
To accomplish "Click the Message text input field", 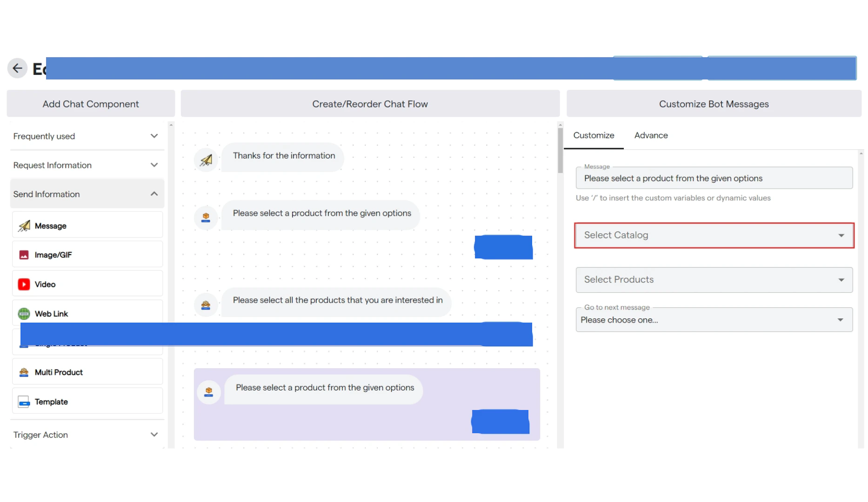I will [x=714, y=178].
